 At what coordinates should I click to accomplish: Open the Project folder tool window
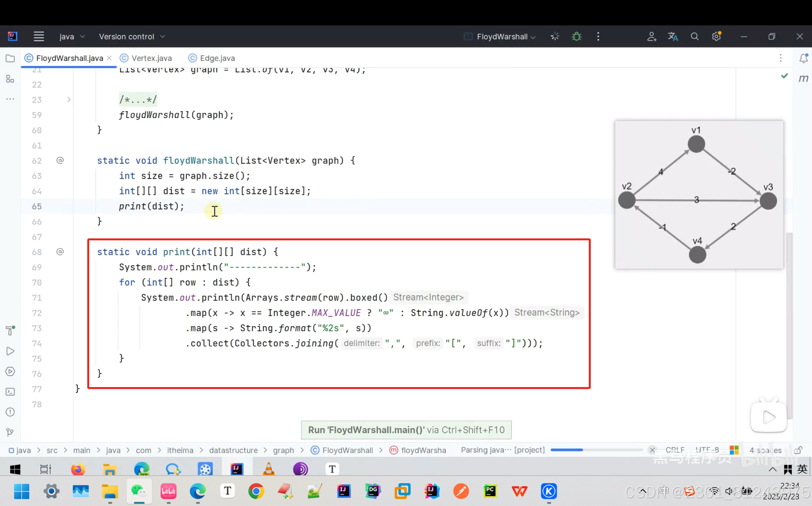pos(10,58)
